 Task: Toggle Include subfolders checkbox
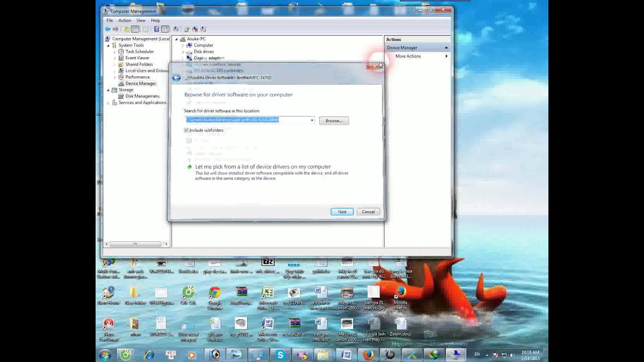tap(187, 130)
